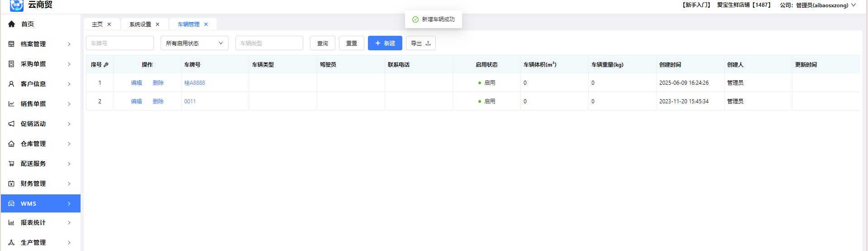Click the home icon beside 首页
868x251 pixels.
point(11,24)
